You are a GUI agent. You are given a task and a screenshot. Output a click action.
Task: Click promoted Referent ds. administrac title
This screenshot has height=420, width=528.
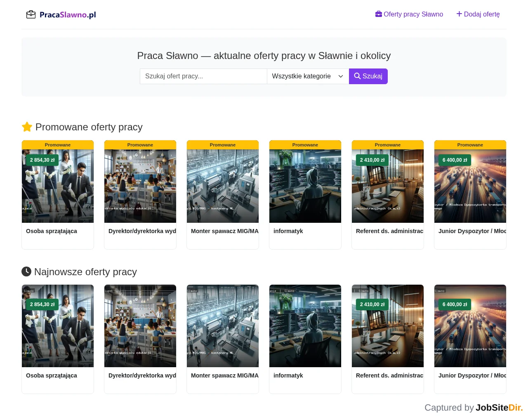(x=390, y=231)
